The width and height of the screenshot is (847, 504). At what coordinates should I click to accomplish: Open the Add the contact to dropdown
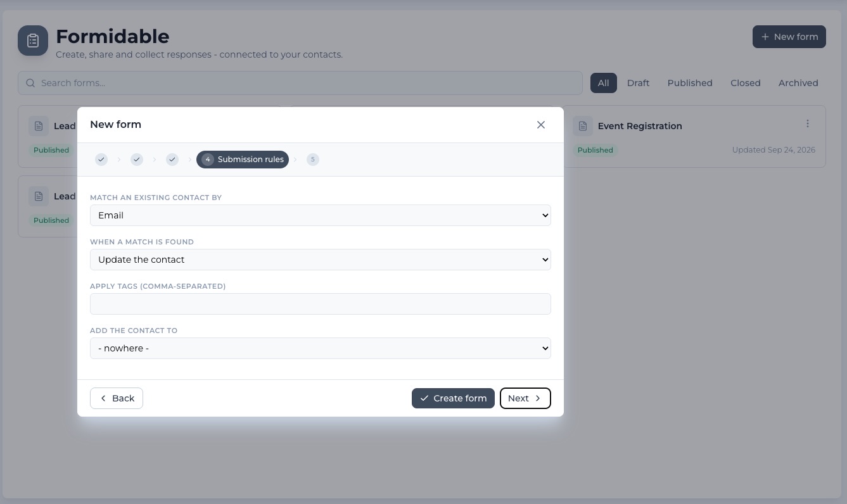pos(321,348)
